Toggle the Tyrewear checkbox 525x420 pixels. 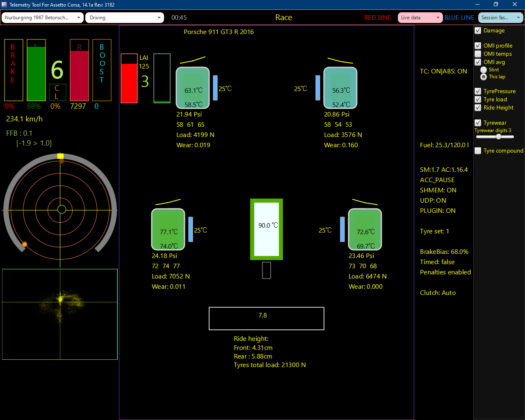tap(478, 123)
